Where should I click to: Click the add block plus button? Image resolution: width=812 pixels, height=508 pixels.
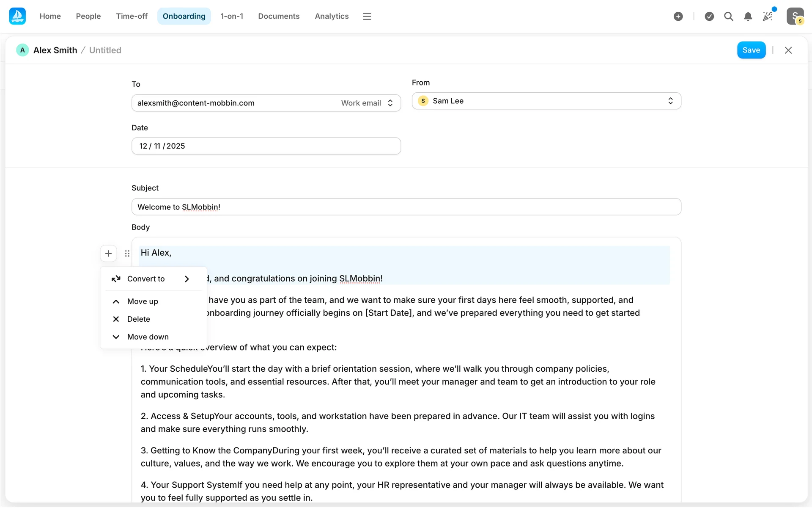[x=108, y=253]
